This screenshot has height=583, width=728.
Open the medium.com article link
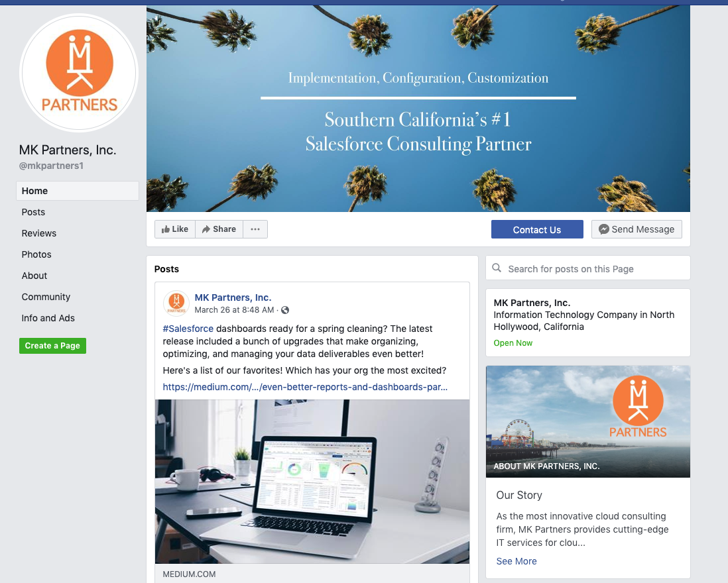[x=305, y=387]
